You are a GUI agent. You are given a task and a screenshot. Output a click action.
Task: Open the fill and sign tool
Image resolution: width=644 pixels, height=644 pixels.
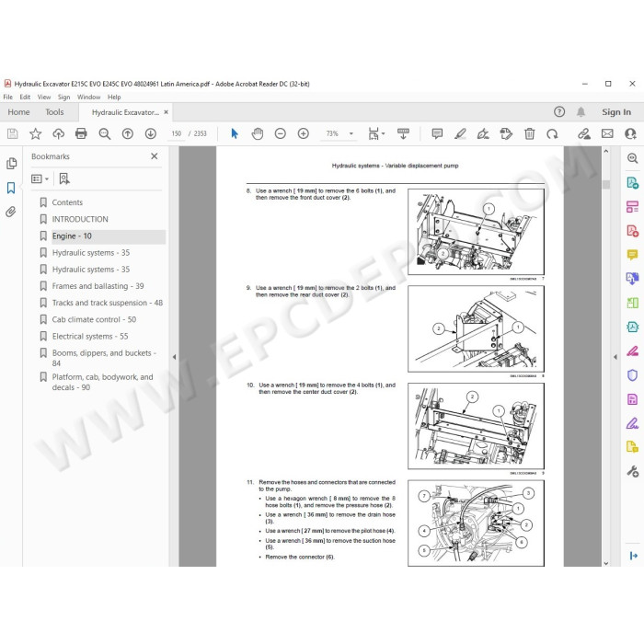tap(483, 133)
